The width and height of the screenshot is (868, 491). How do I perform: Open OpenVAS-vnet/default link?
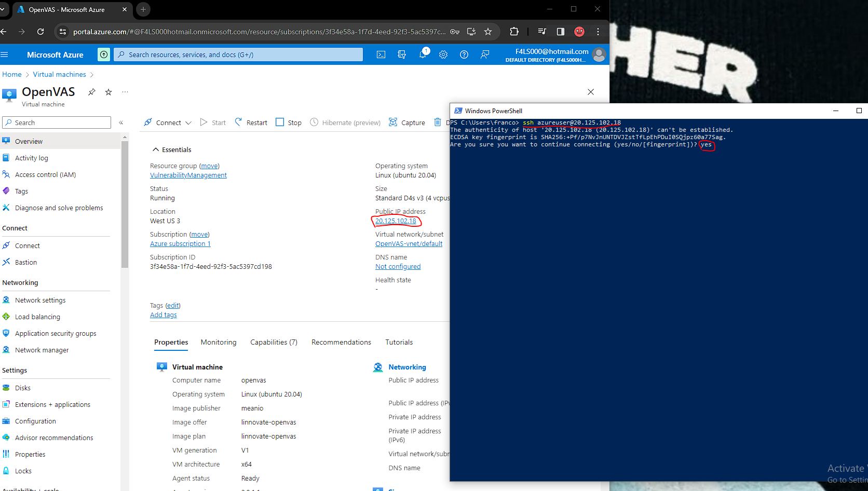409,244
